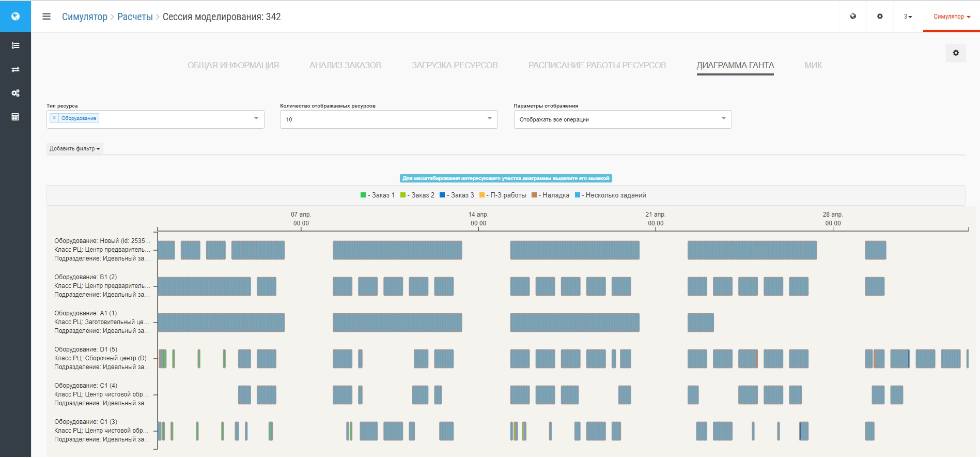Click the 14 апр. 00:00 timeline mark
This screenshot has width=980, height=458.
pyautogui.click(x=478, y=219)
